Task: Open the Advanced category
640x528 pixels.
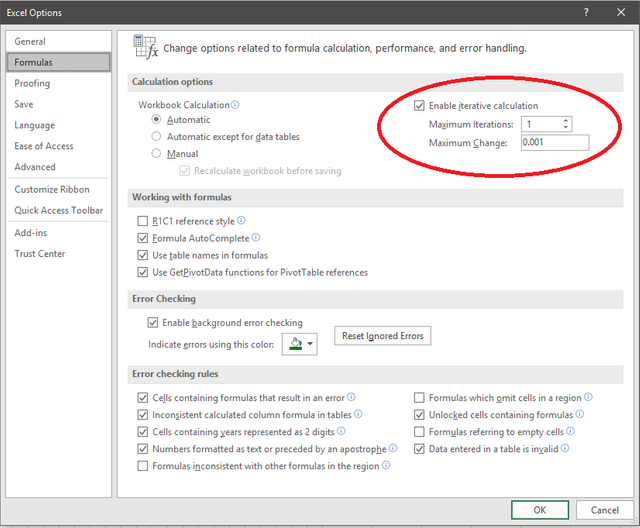Action: click(x=59, y=167)
